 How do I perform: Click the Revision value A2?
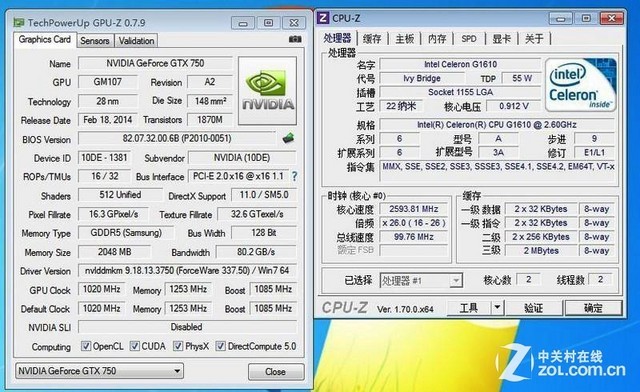(x=210, y=82)
